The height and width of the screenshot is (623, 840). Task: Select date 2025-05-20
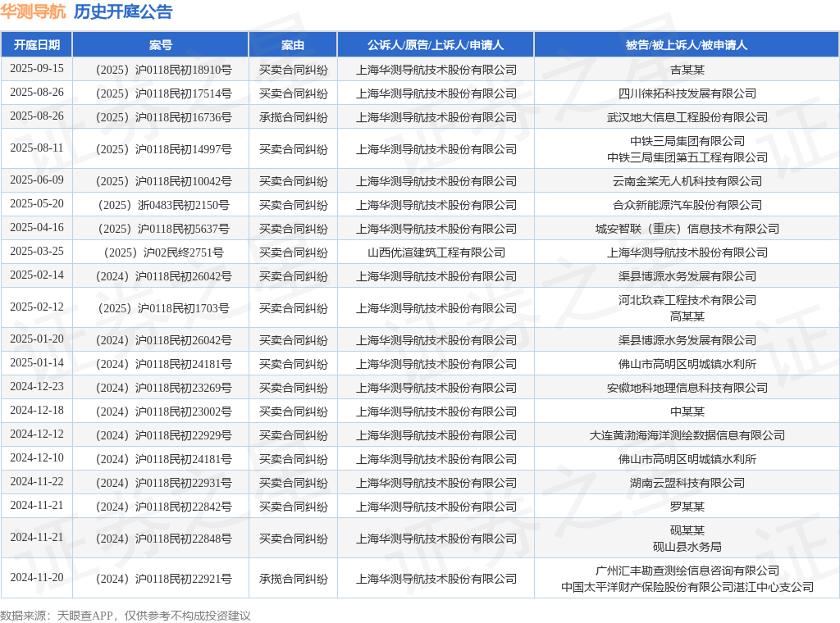click(36, 204)
